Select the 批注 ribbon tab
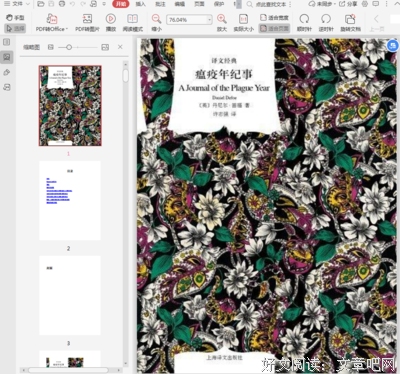 click(x=160, y=4)
